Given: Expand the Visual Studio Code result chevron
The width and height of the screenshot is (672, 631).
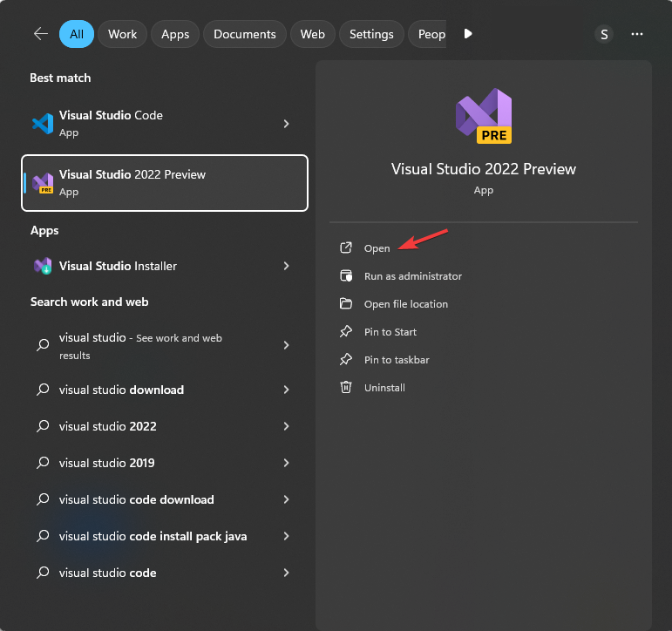Looking at the screenshot, I should click(x=286, y=124).
